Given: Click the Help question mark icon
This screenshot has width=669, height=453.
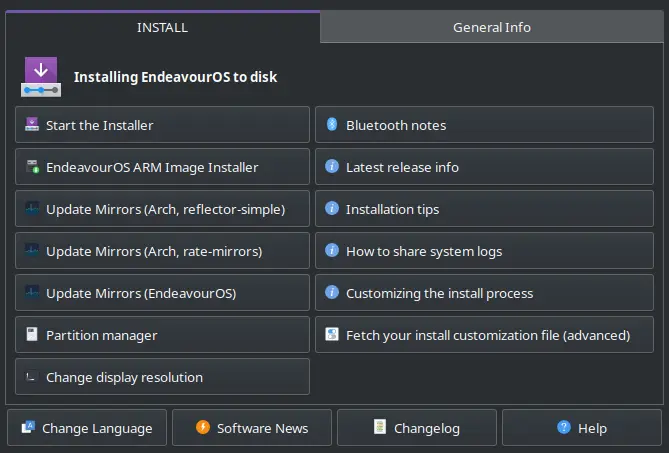Looking at the screenshot, I should (x=564, y=428).
